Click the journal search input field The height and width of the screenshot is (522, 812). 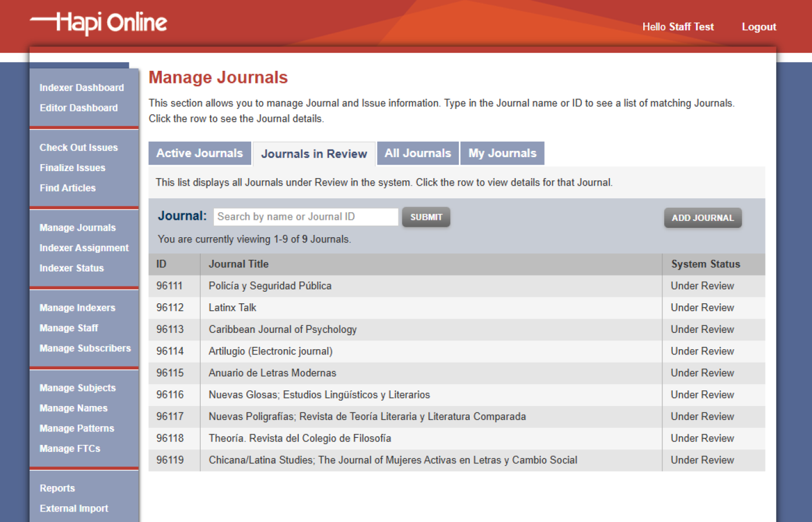[306, 216]
